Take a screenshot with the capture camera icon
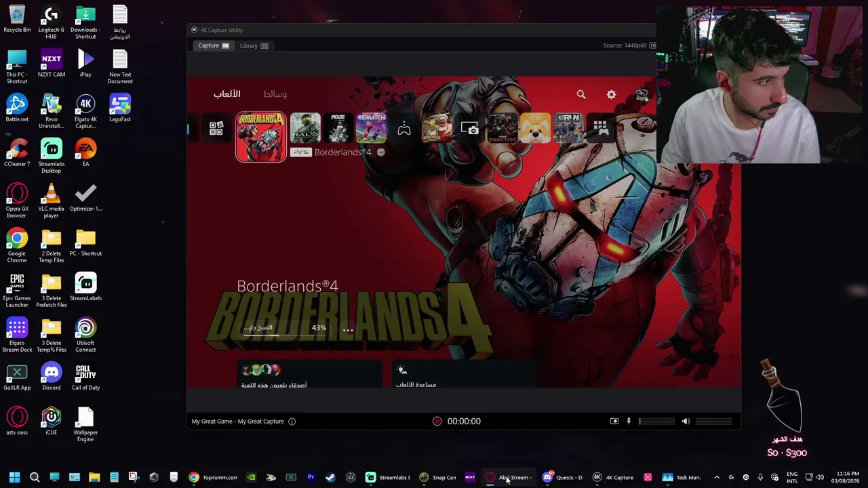This screenshot has width=868, height=488. pyautogui.click(x=614, y=422)
